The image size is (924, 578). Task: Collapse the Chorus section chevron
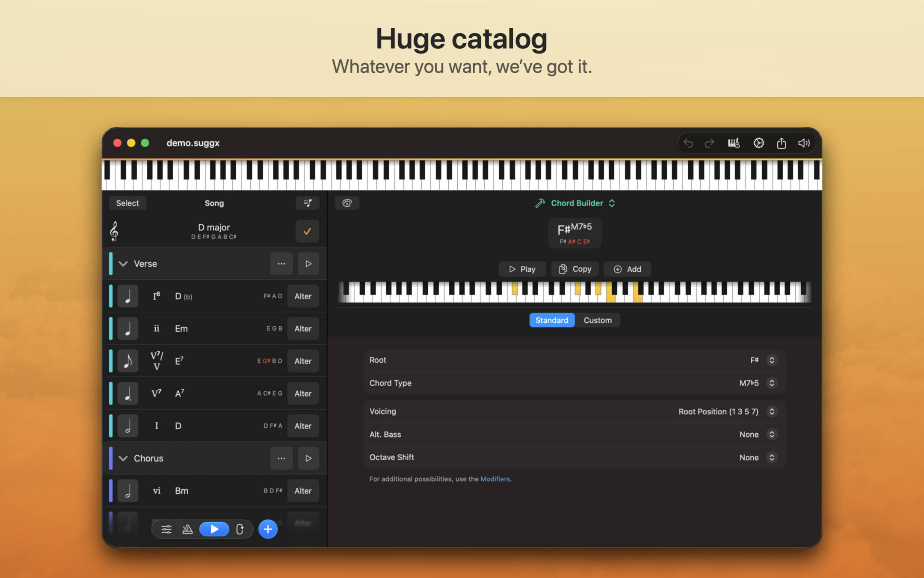point(123,459)
